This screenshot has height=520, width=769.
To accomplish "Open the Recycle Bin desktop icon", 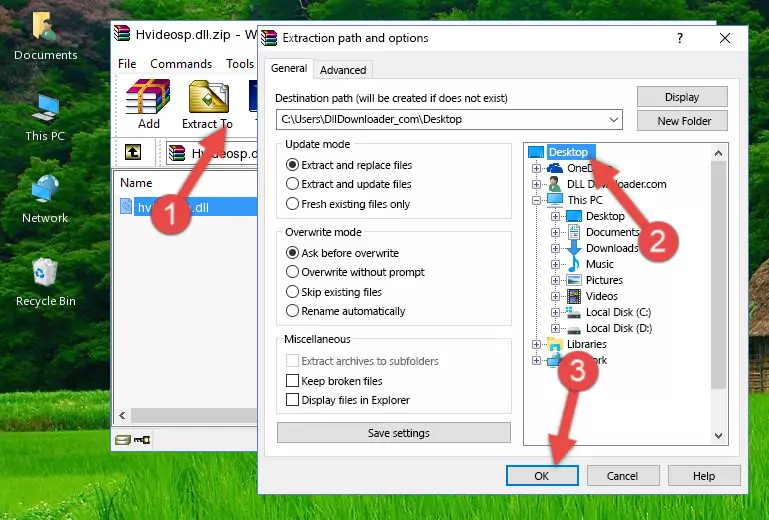I will tap(46, 281).
